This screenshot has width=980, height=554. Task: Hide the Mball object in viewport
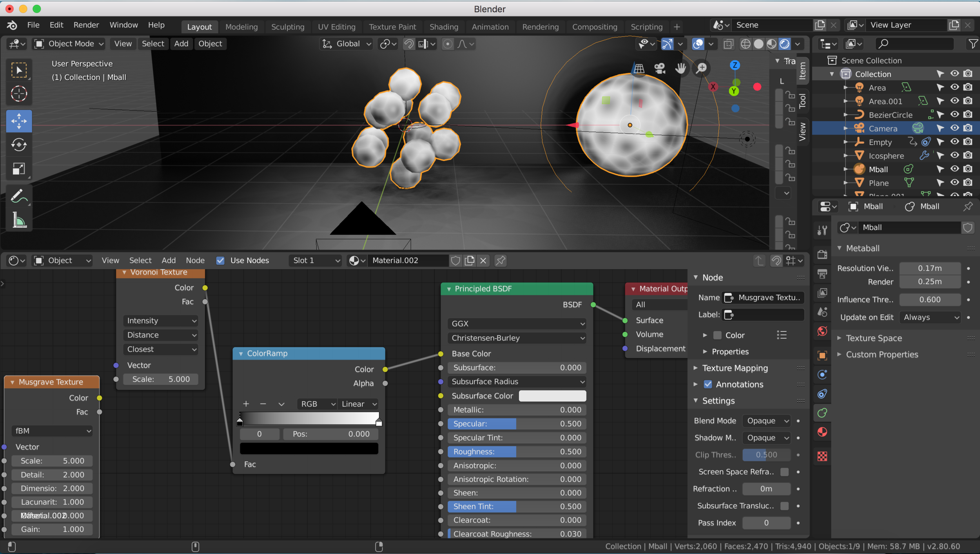pos(955,169)
